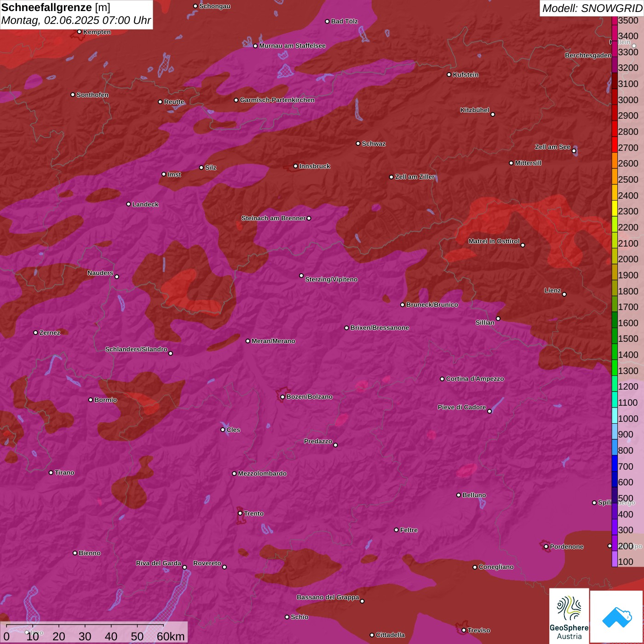This screenshot has height=644, width=644.
Task: Click the Bozen/Bolzano city marker
Action: tap(283, 397)
